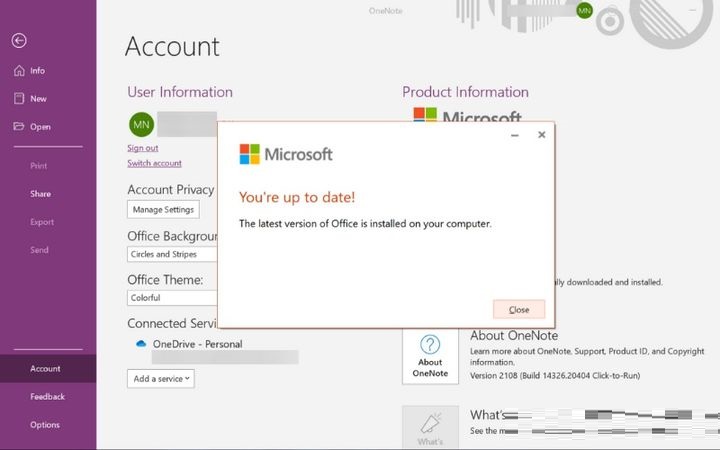Go back using the backstage arrow icon
Screen dimensions: 720x450
[x=19, y=40]
